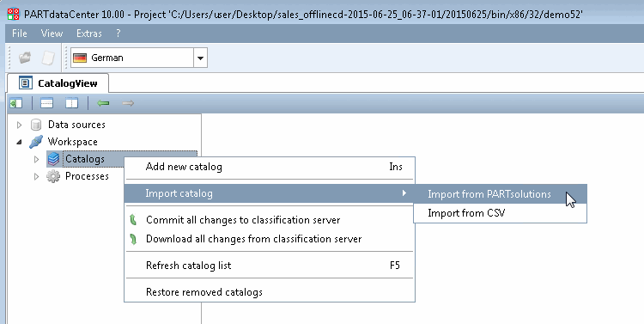Open the Extras menu
Image resolution: width=644 pixels, height=324 pixels.
pos(89,34)
